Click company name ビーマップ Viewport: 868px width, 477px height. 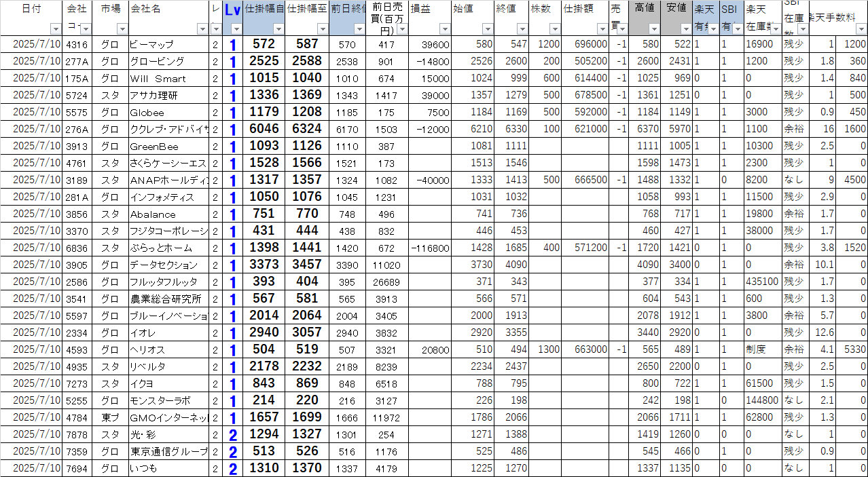[151, 44]
